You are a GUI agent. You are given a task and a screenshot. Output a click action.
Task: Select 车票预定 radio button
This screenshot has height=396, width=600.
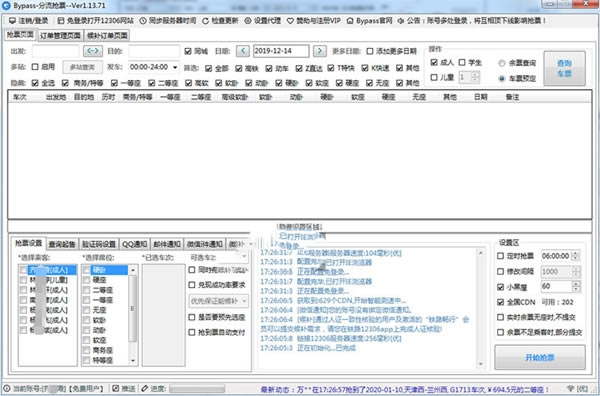[x=502, y=78]
